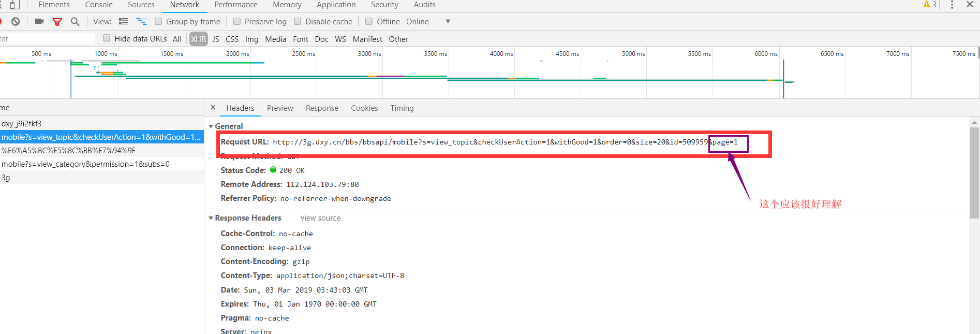Close the DevTools panel
The image size is (980, 334).
tap(970, 4)
